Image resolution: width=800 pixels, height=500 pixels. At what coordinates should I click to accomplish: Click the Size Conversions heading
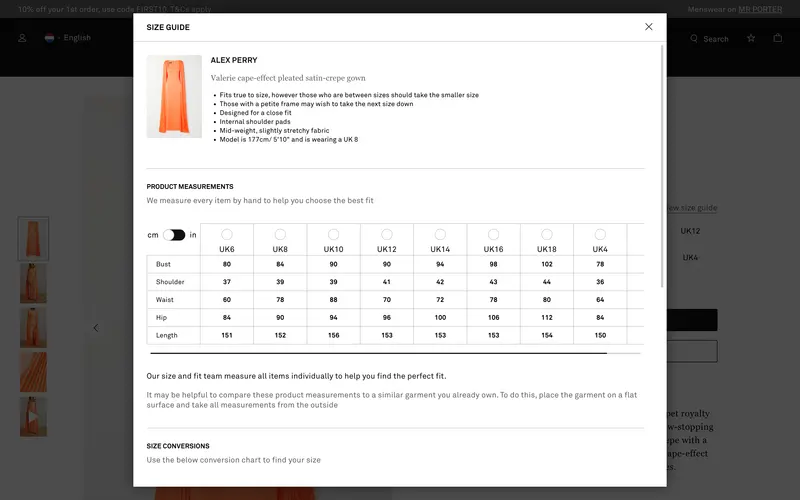[x=178, y=446]
